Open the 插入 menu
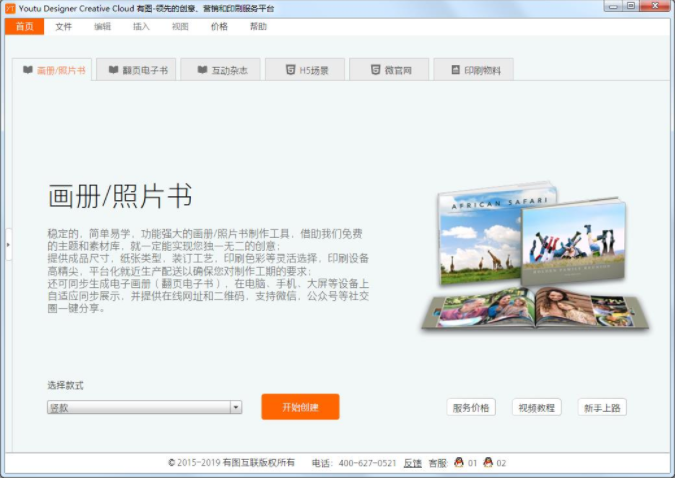This screenshot has width=676, height=482. [x=141, y=27]
